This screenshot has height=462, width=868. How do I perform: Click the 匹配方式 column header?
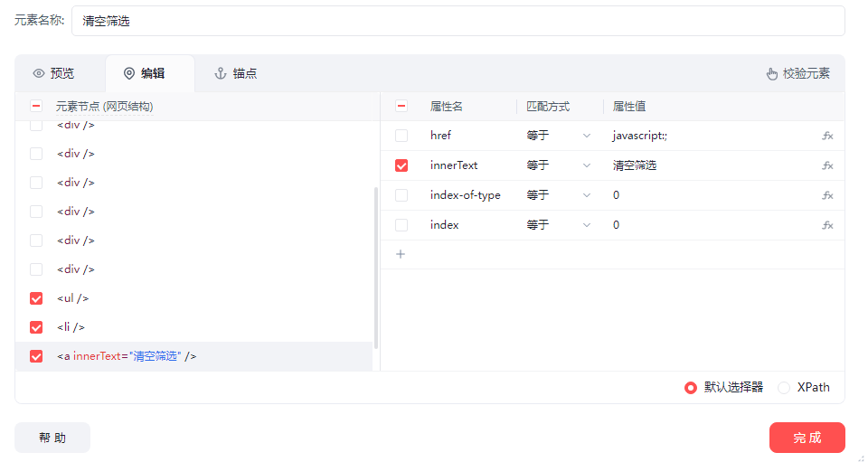click(x=548, y=106)
